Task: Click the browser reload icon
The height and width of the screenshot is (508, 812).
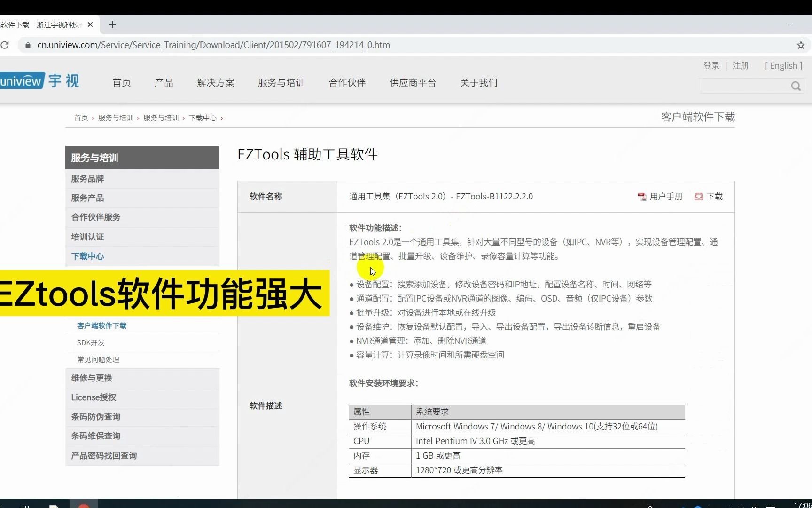Action: [x=5, y=45]
